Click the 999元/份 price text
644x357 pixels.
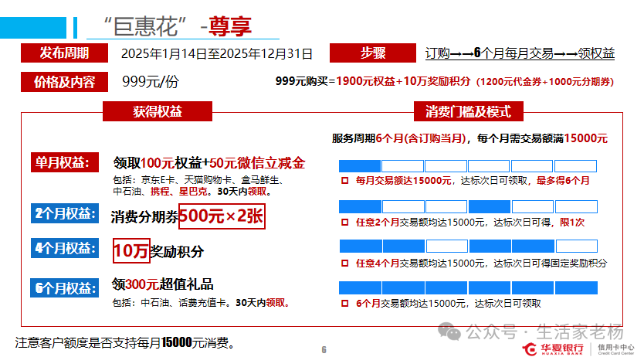click(151, 82)
